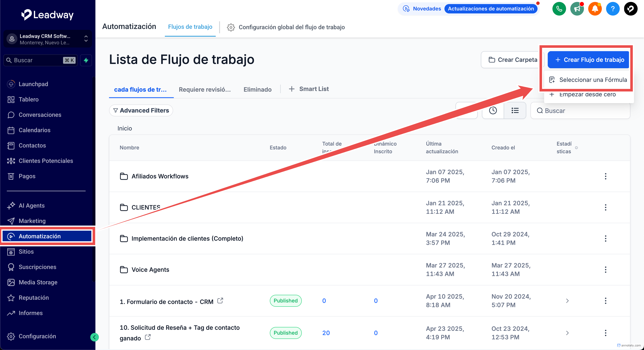Open Conversaciones in the sidebar

tap(40, 115)
